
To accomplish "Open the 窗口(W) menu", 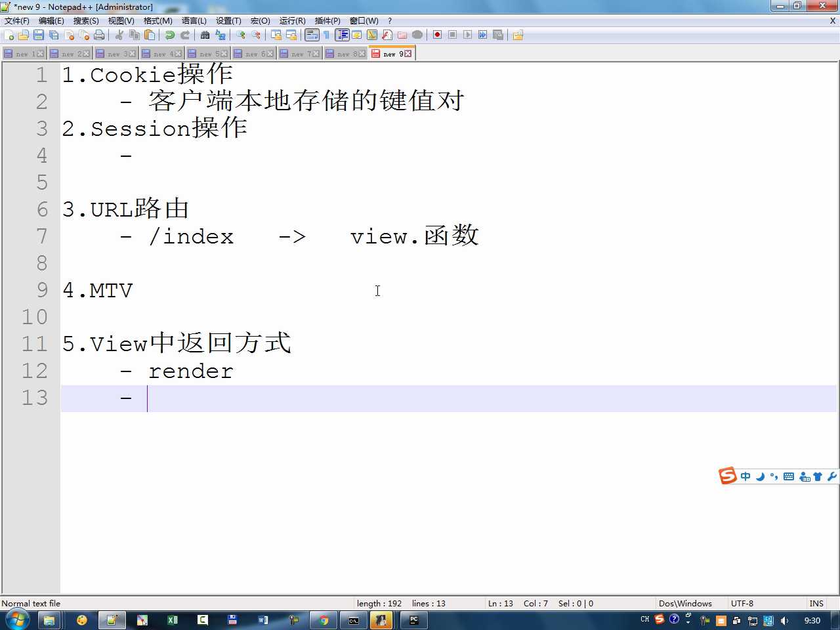I will pyautogui.click(x=364, y=21).
